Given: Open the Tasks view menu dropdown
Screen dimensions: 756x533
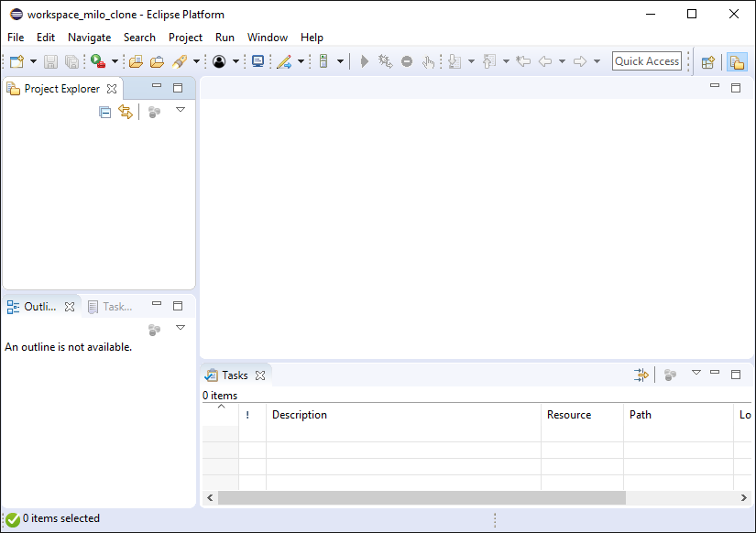Looking at the screenshot, I should 696,373.
